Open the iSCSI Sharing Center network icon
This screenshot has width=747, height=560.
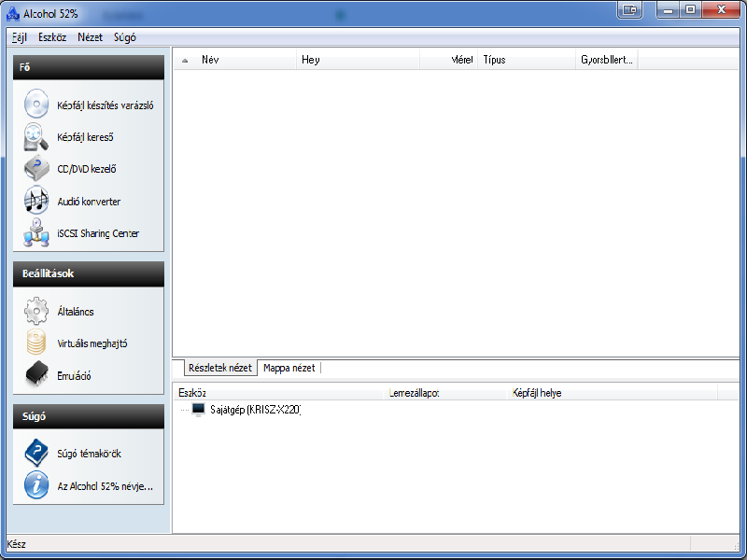point(36,232)
